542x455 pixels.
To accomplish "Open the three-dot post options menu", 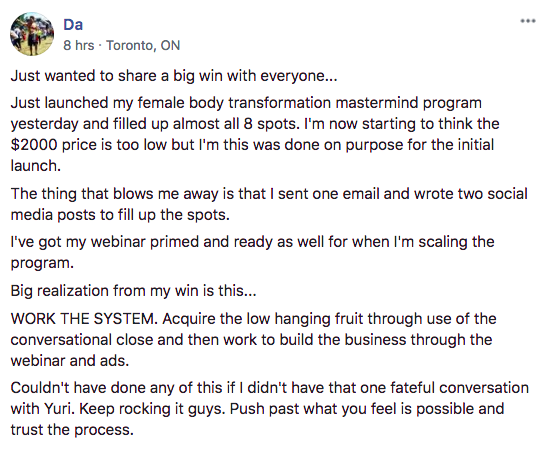I will click(528, 21).
